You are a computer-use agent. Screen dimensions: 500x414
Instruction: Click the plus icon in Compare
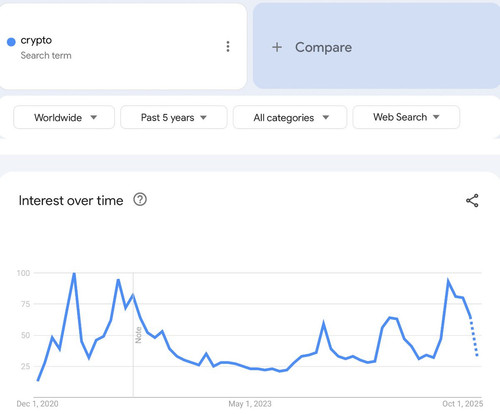pos(277,47)
